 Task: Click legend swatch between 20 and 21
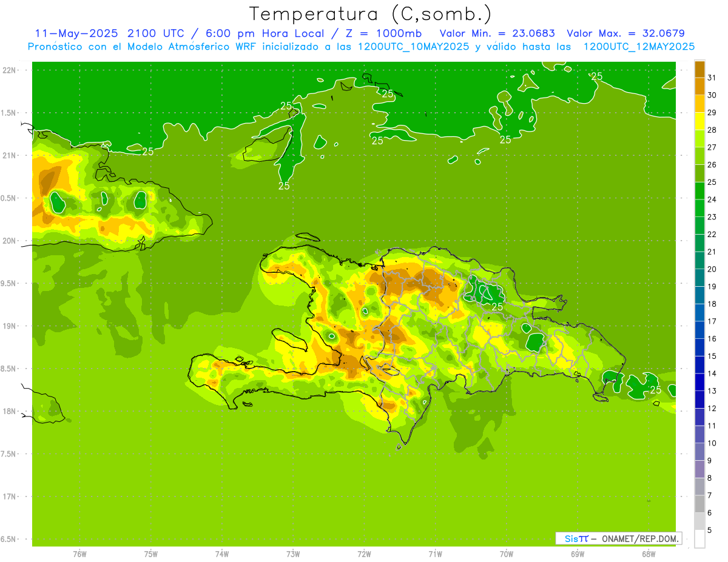[x=700, y=261]
